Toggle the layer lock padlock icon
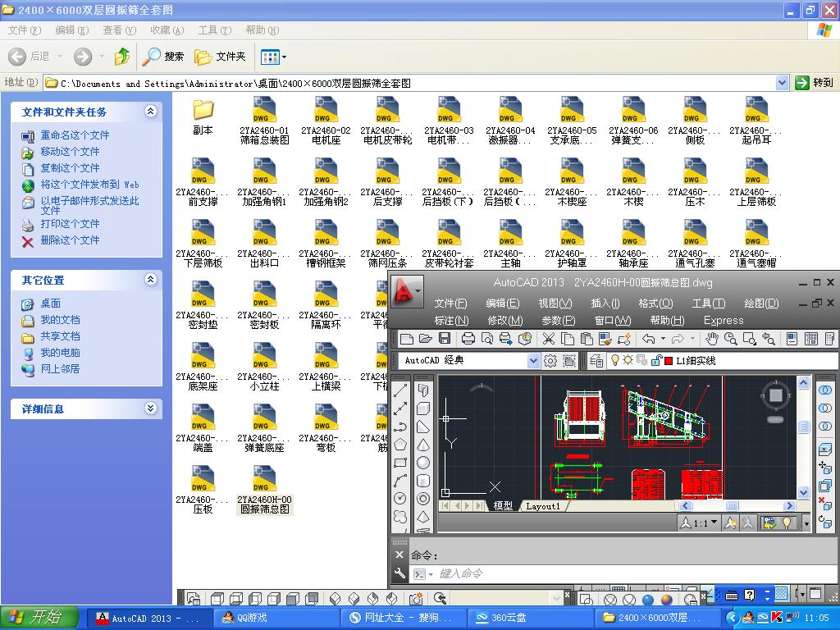Screen dimensions: 840x630 tap(655, 361)
